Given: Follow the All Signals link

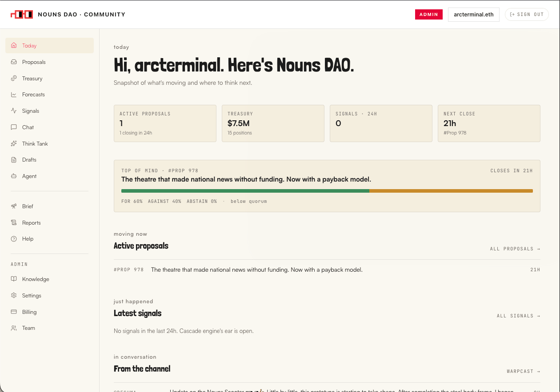Looking at the screenshot, I should pyautogui.click(x=519, y=316).
